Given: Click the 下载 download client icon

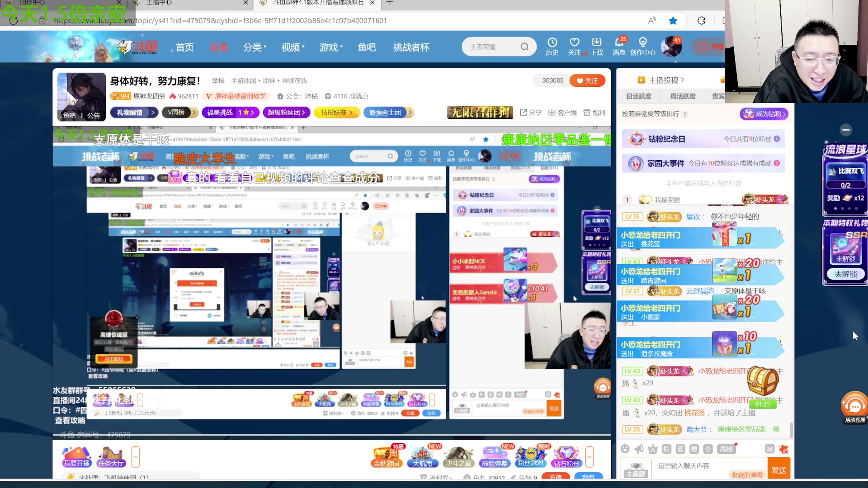Looking at the screenshot, I should 597,46.
